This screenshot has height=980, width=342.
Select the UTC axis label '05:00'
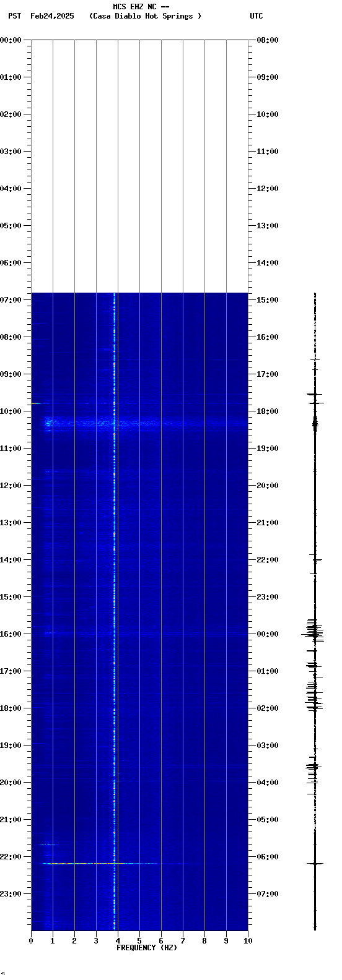268,820
